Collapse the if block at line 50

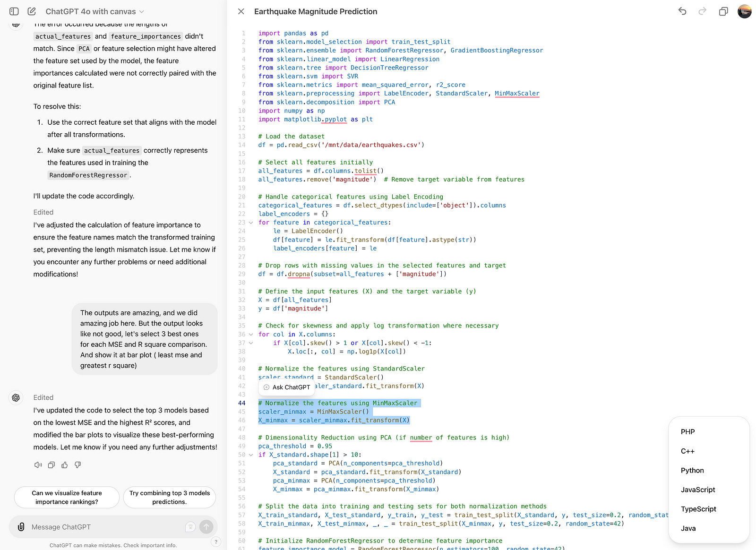251,455
